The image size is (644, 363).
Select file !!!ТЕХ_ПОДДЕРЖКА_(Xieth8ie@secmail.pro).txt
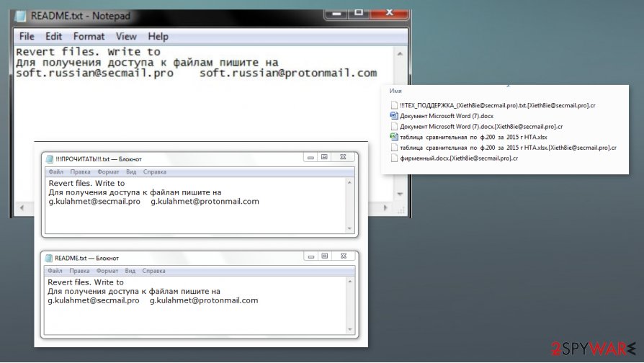[498, 106]
